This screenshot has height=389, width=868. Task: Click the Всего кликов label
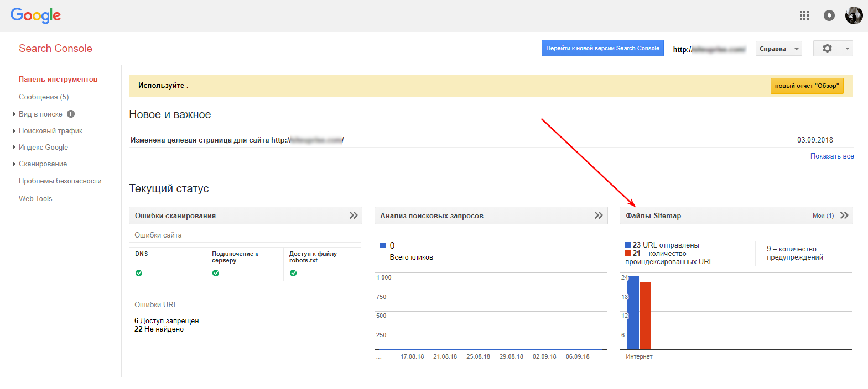click(411, 257)
